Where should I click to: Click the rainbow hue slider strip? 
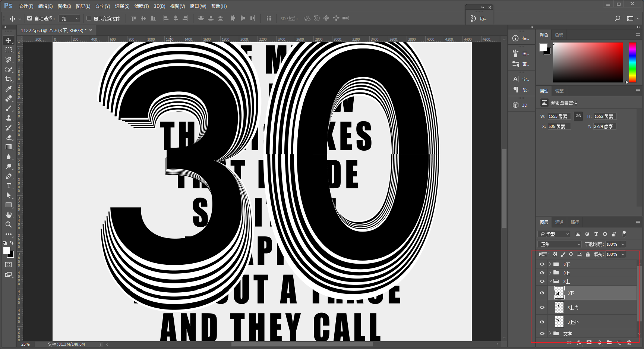click(633, 62)
